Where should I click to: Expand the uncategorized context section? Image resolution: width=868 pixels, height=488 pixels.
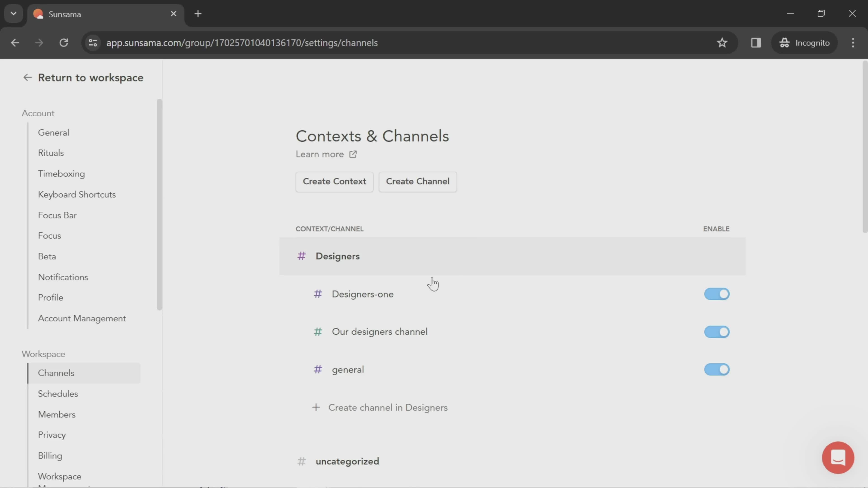pos(348,461)
